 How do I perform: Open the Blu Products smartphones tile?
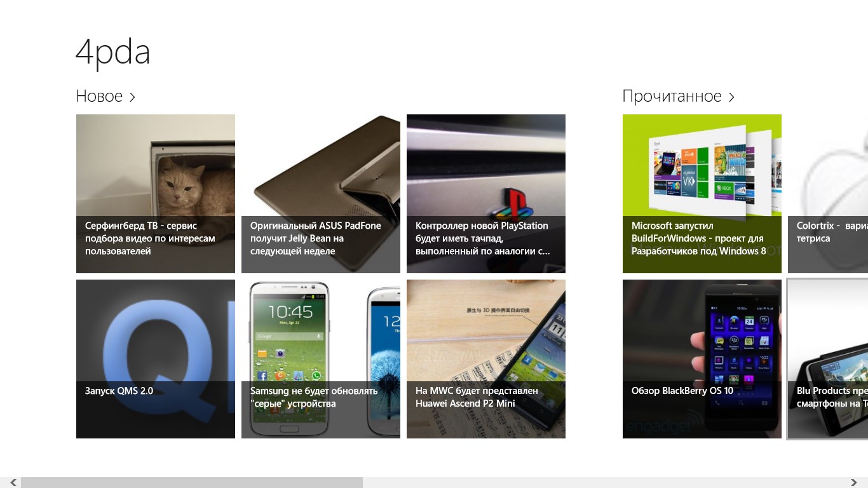click(x=828, y=359)
